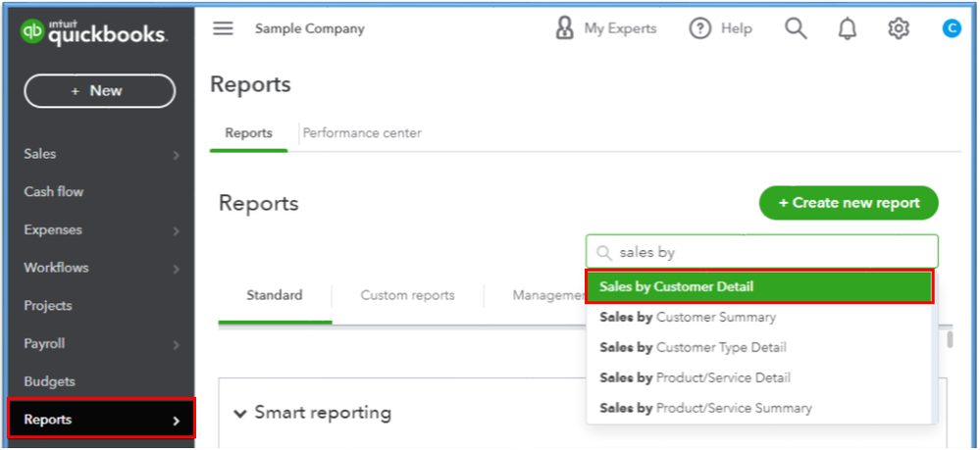This screenshot has height=450, width=980.
Task: Expand the Sales sidebar submenu
Action: tap(177, 154)
